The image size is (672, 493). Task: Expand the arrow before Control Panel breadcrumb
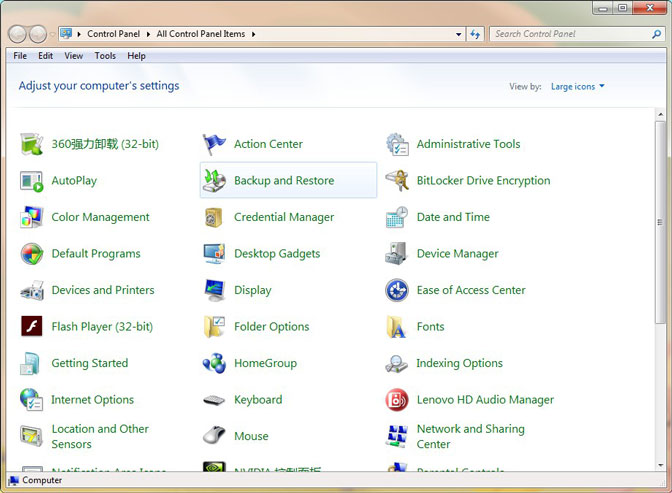(x=79, y=34)
